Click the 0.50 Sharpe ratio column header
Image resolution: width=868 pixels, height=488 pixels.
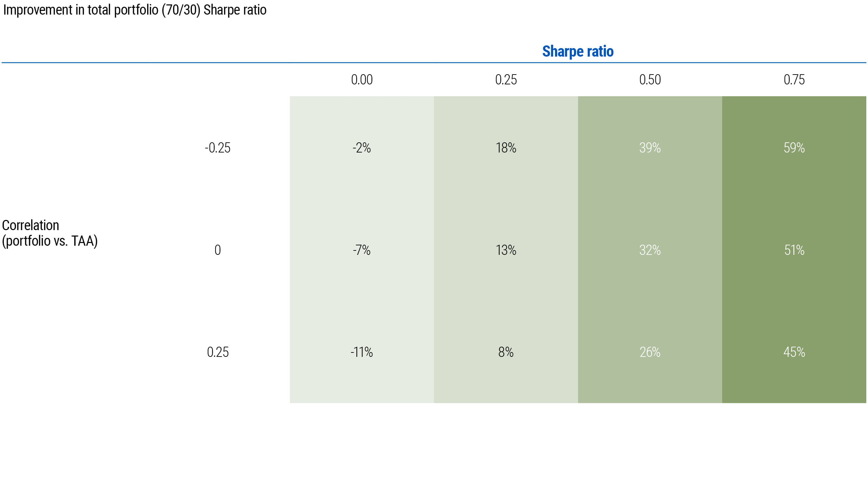click(x=650, y=80)
